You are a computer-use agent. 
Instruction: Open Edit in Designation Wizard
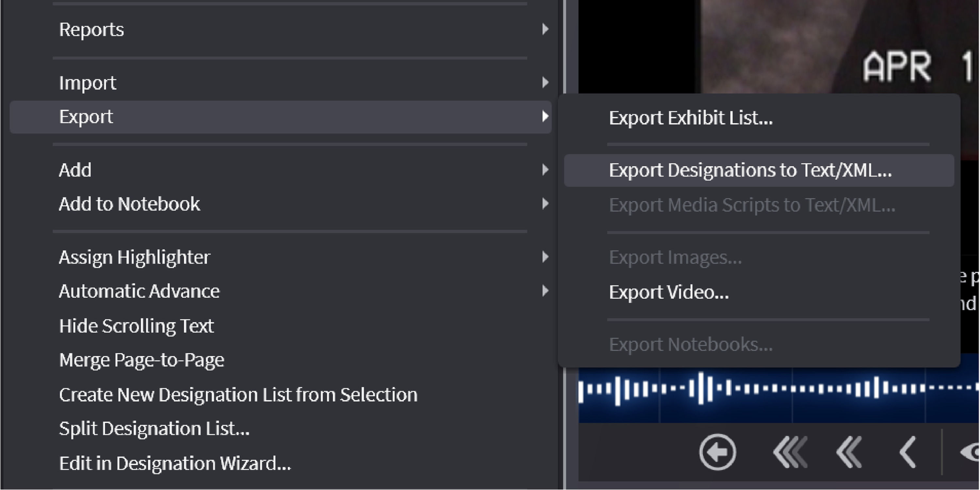[x=175, y=463]
